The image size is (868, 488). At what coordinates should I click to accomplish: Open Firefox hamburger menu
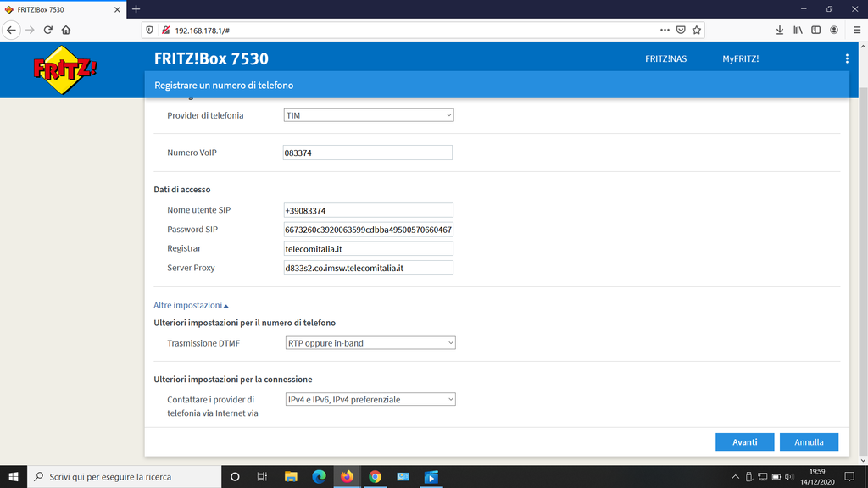857,30
